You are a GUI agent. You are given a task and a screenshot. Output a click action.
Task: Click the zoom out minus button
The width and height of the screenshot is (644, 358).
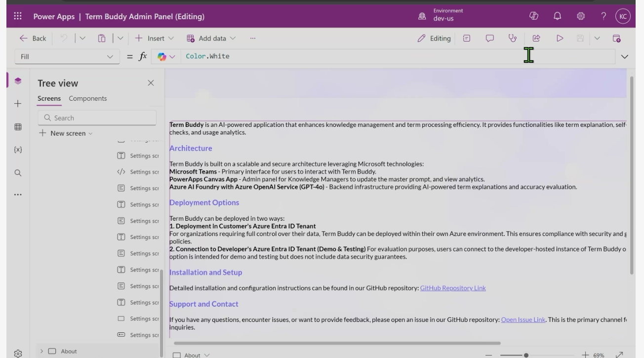point(489,355)
